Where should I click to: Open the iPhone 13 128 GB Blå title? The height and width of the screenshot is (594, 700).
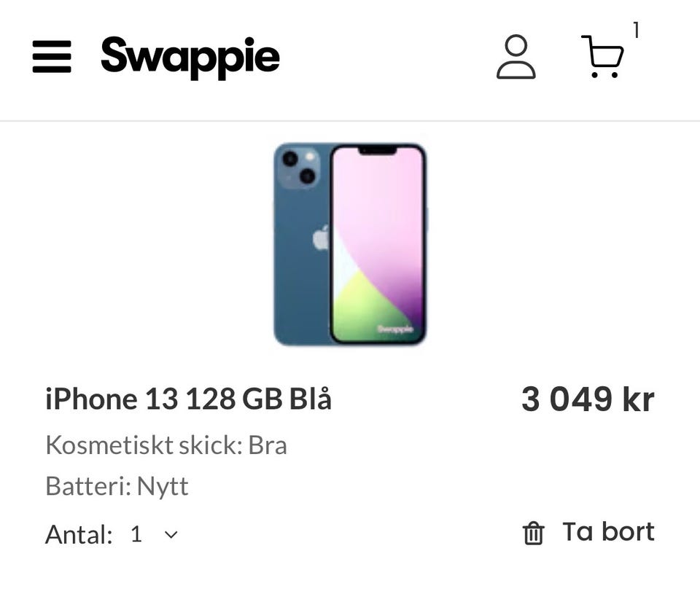[188, 399]
